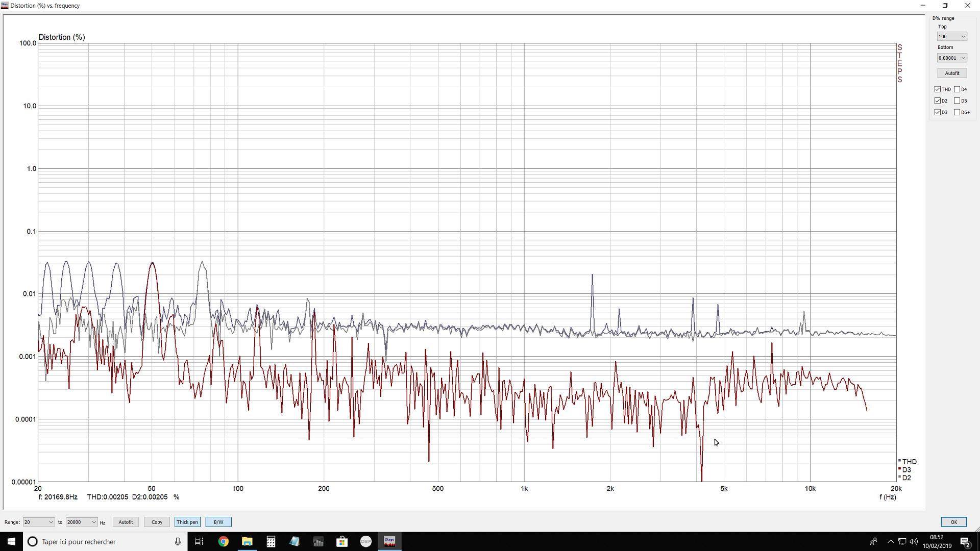This screenshot has height=551, width=980.
Task: Click the Steps app taskbar icon
Action: (389, 541)
